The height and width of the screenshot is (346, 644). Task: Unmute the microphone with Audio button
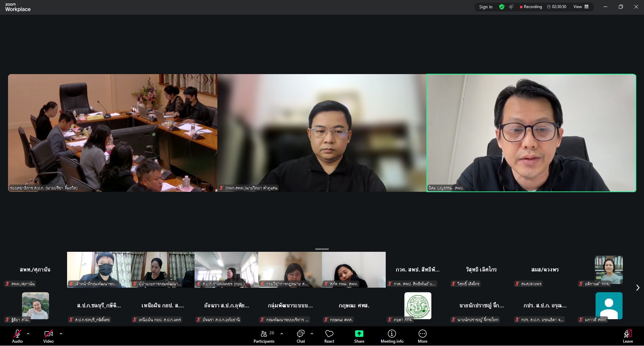click(17, 336)
